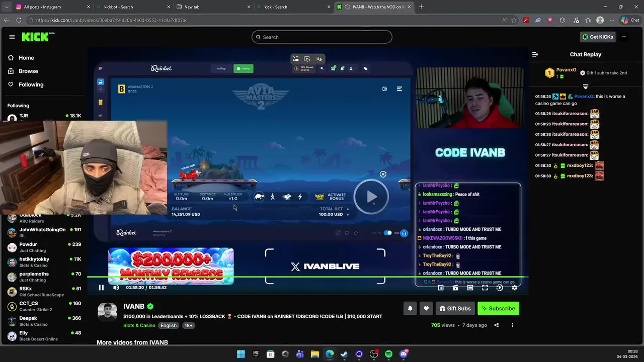Switch to the New tab tab

pyautogui.click(x=213, y=7)
